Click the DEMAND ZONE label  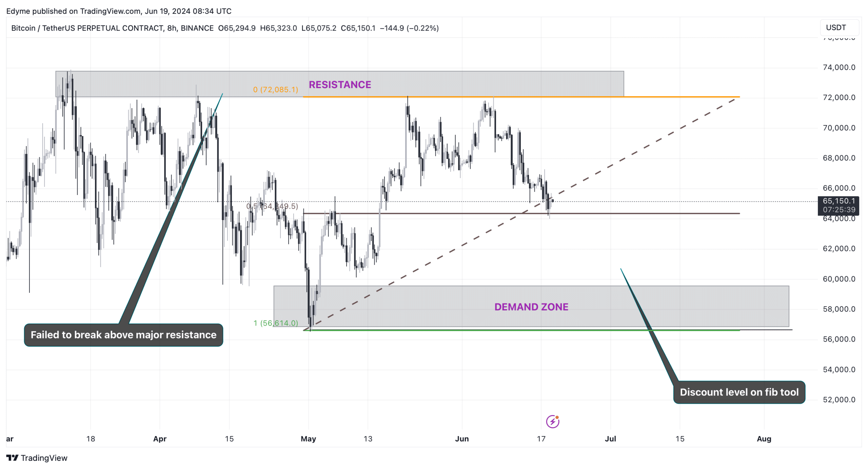click(531, 307)
